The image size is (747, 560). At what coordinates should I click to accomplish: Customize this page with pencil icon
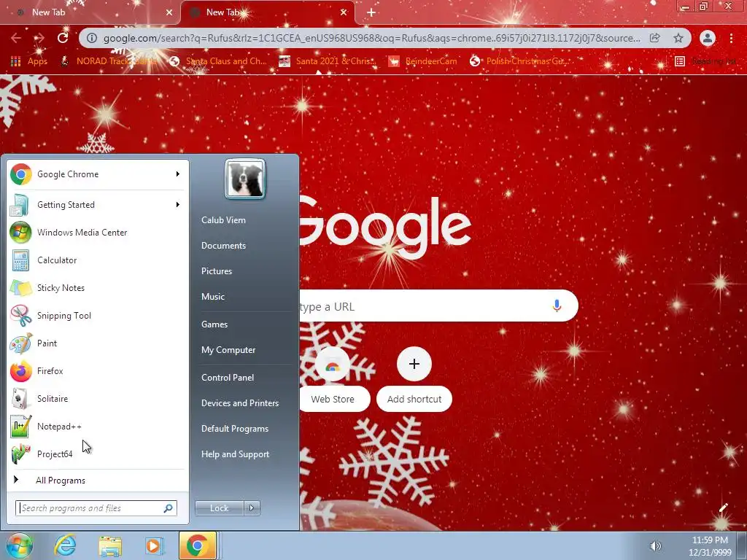tap(723, 508)
